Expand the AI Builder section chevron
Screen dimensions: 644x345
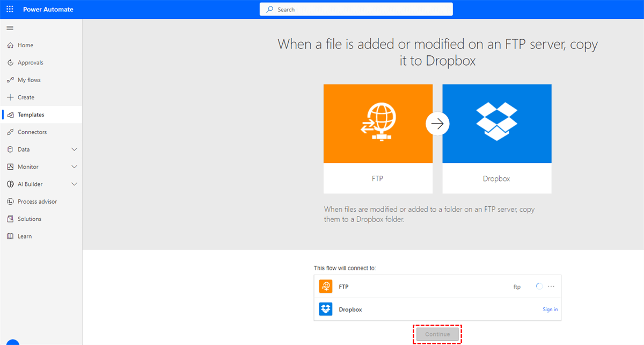tap(75, 184)
